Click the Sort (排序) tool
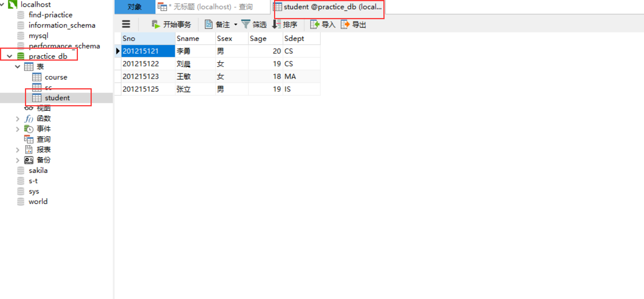644x299 pixels. click(x=284, y=25)
